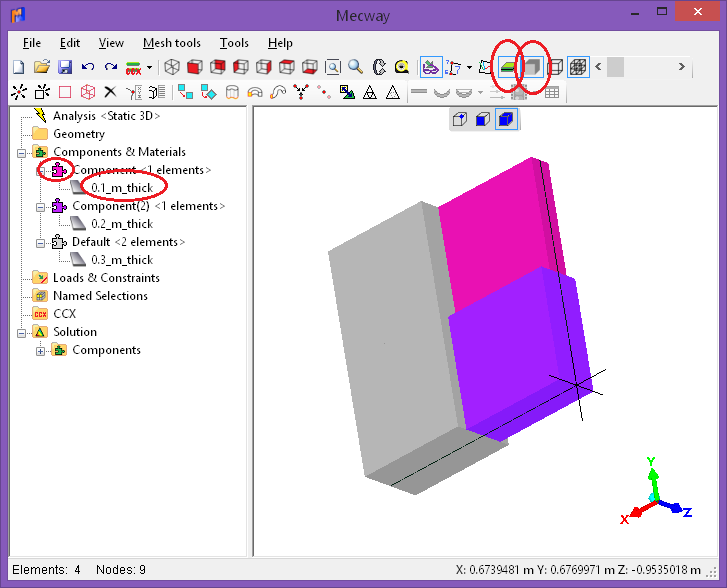The image size is (727, 588).
Task: Select the tape measure tool
Action: coord(402,67)
